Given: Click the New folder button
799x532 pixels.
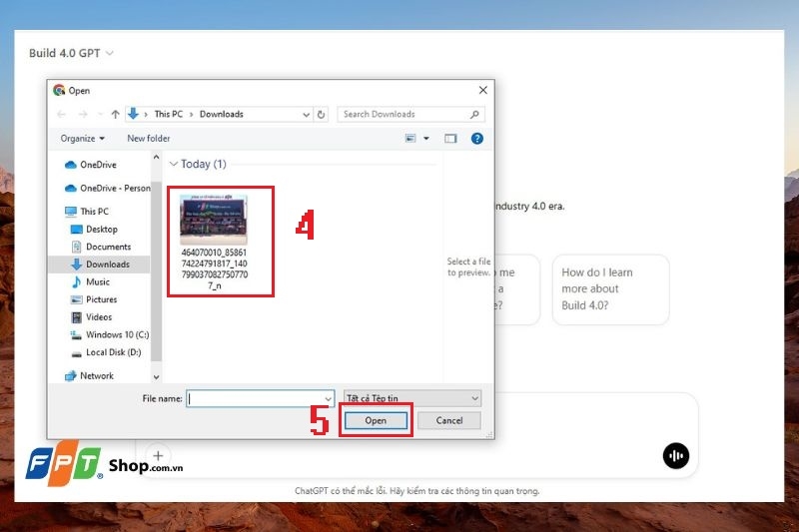Looking at the screenshot, I should point(148,139).
